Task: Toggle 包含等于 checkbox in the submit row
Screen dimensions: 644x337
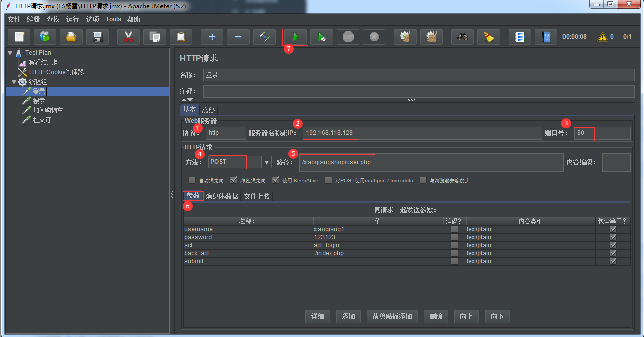Action: [x=613, y=261]
